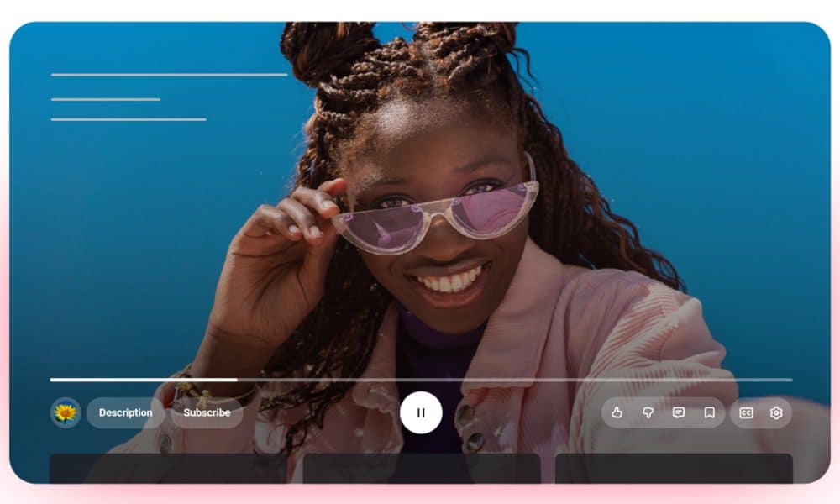Click the played portion of the progress bar

(x=143, y=380)
